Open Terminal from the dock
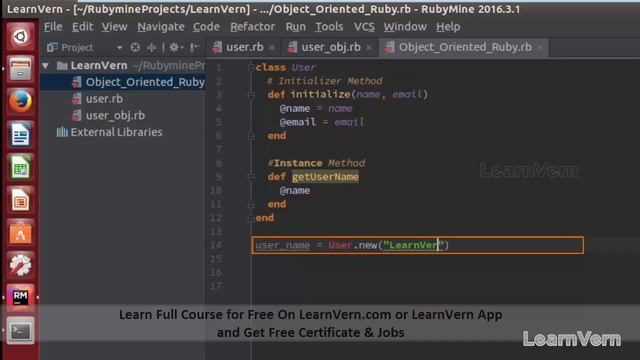 [x=20, y=331]
